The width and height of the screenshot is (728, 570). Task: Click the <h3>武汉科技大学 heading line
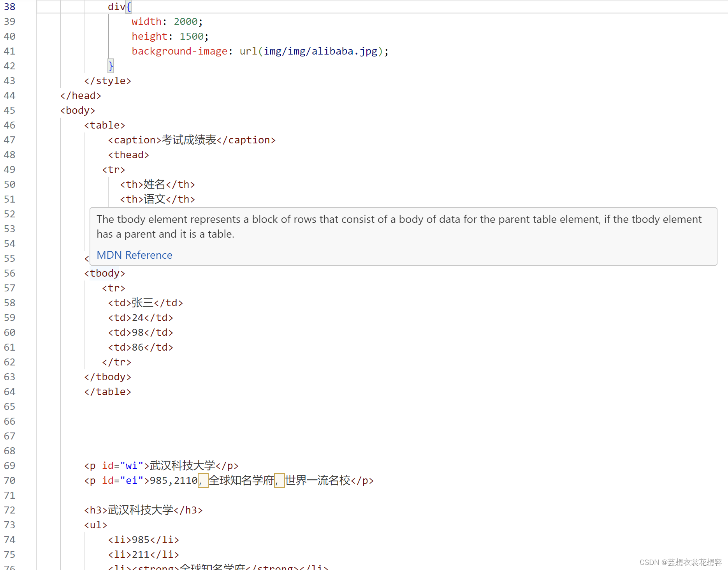point(144,510)
